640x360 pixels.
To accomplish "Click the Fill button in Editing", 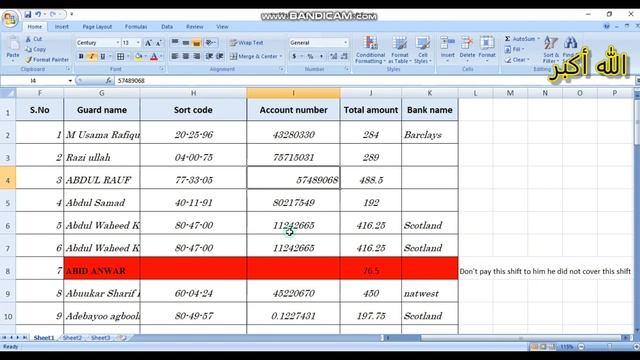I will click(x=515, y=49).
